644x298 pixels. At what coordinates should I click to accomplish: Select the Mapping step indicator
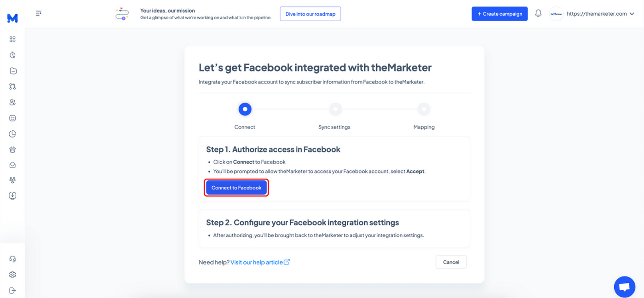tap(424, 109)
